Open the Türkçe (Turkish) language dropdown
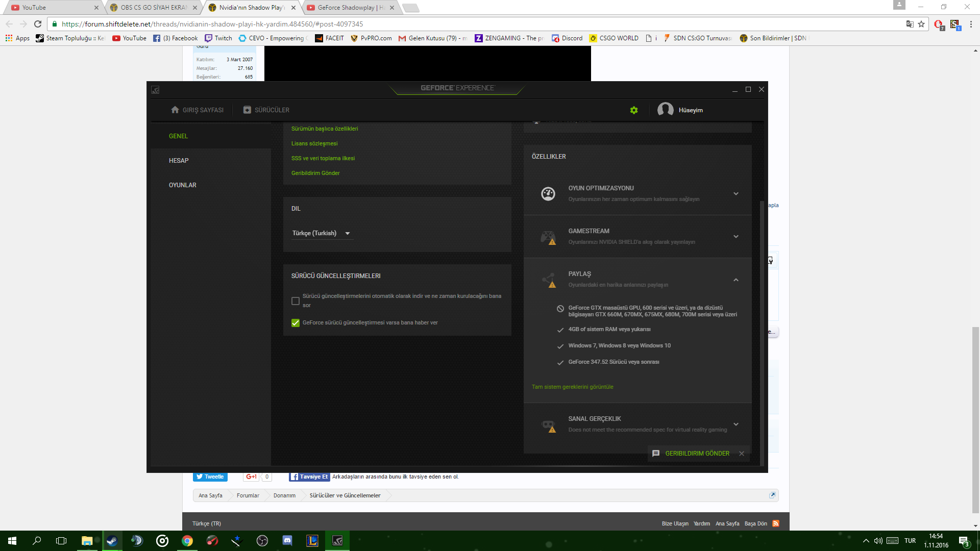The height and width of the screenshot is (551, 980). (322, 233)
